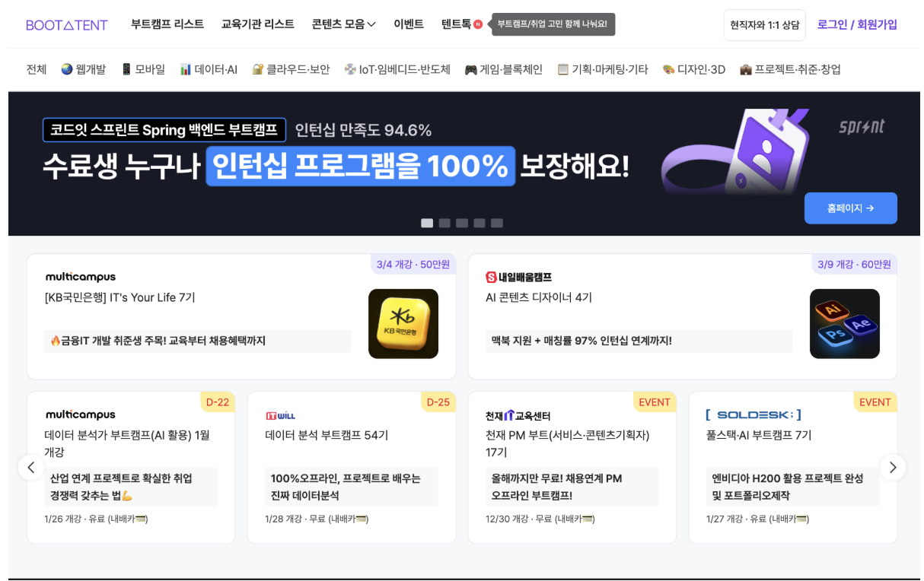Click 12/30 개강 · 무료 (내배카) text
Image resolution: width=924 pixels, height=581 pixels.
pyautogui.click(x=540, y=519)
